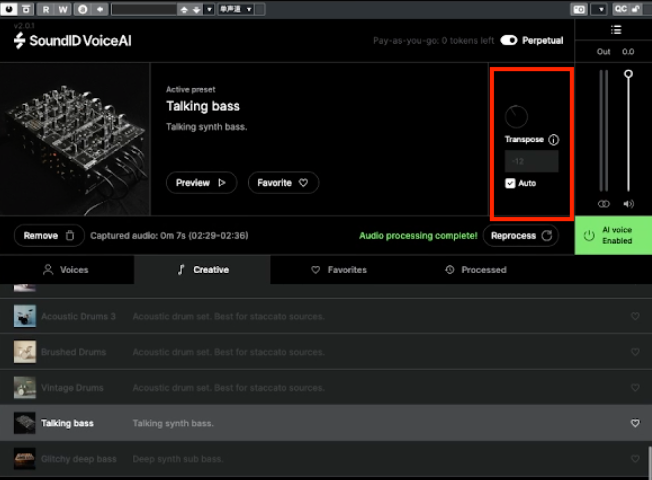Expand the dropdown arrow next to camera icon
652x480 pixels.
tap(599, 9)
